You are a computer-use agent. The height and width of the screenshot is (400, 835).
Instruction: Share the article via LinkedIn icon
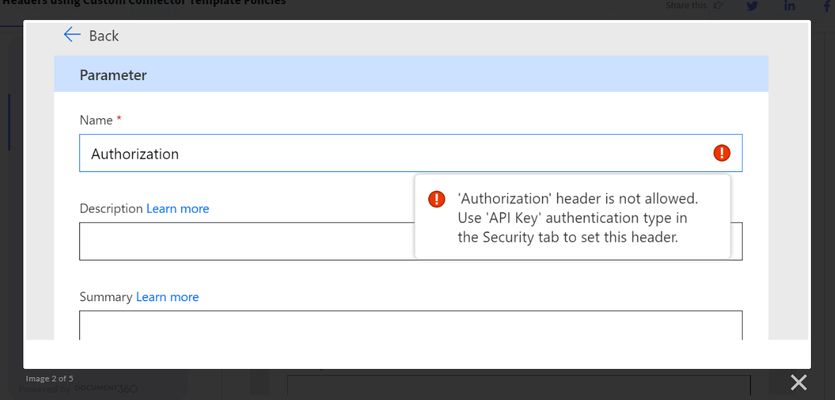[789, 6]
